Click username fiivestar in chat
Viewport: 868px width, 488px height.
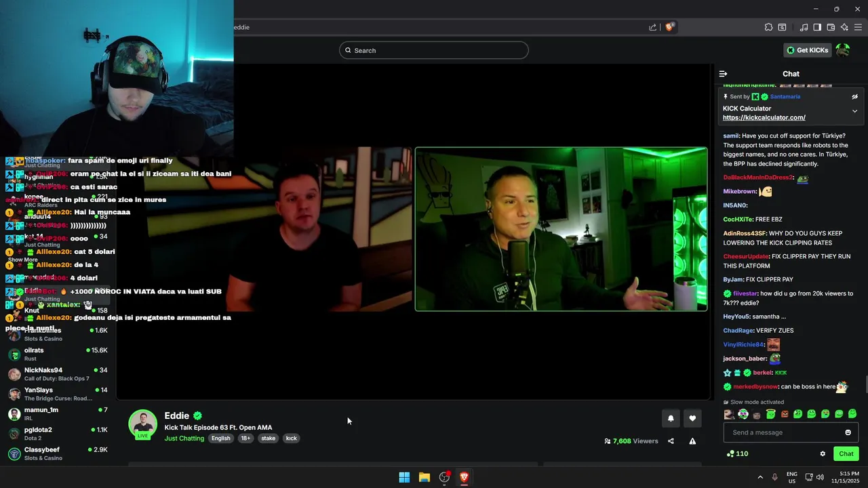[x=745, y=293]
